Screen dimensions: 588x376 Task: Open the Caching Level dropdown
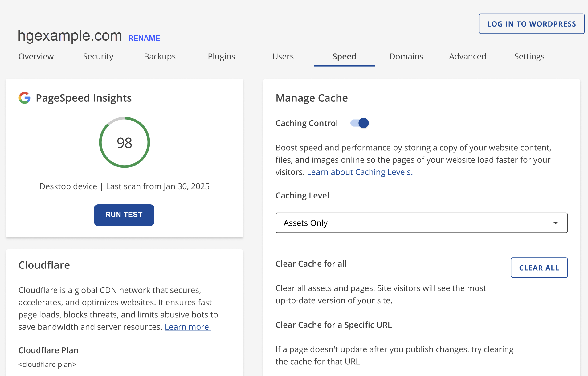(x=422, y=223)
